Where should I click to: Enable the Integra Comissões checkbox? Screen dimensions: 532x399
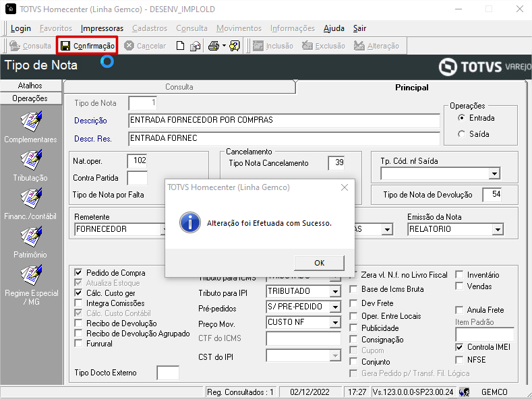78,303
